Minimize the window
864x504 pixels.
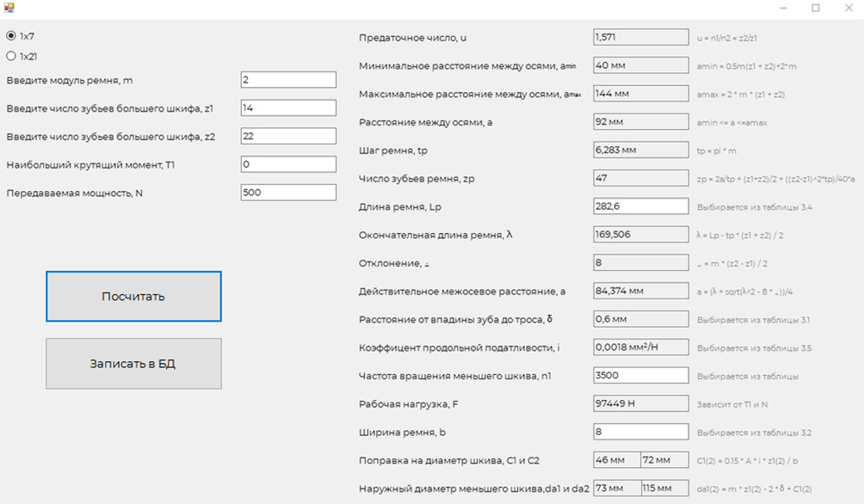[x=783, y=9]
